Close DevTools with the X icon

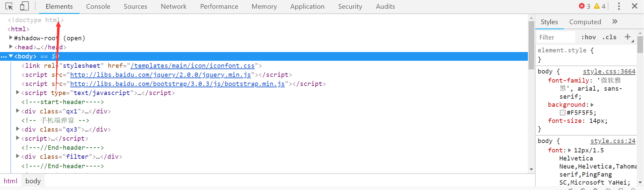tap(635, 6)
